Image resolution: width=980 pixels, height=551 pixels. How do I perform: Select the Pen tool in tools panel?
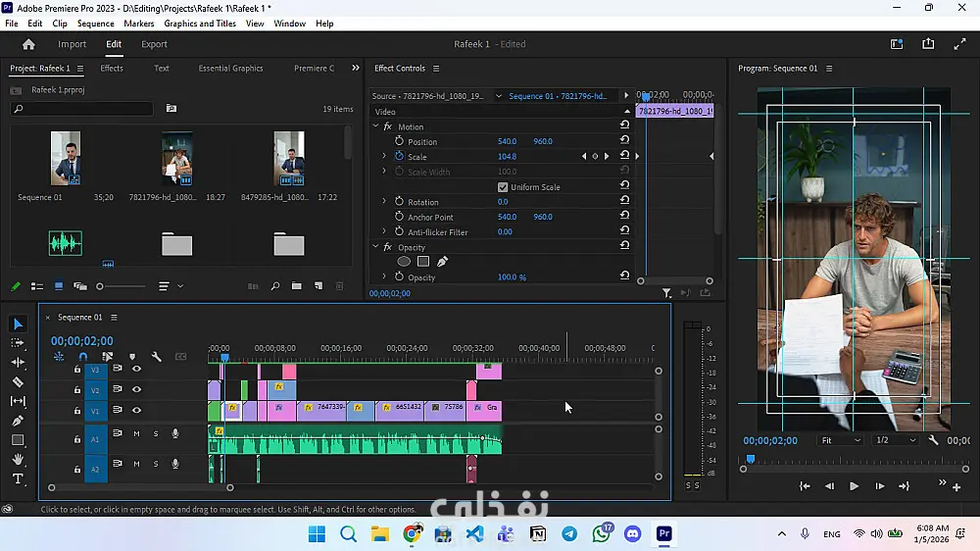18,421
